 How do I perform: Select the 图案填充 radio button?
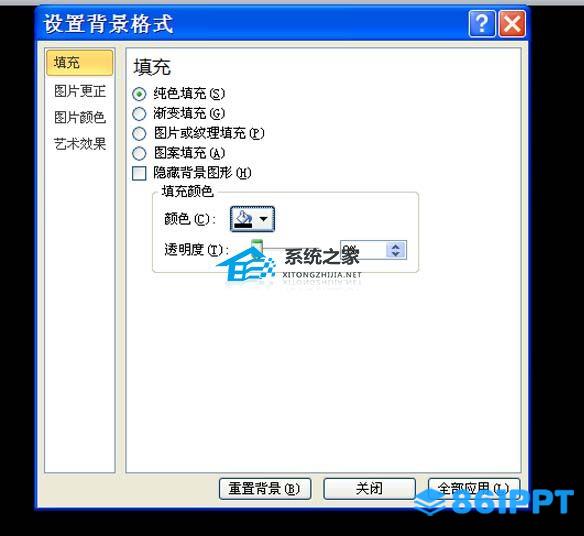139,153
